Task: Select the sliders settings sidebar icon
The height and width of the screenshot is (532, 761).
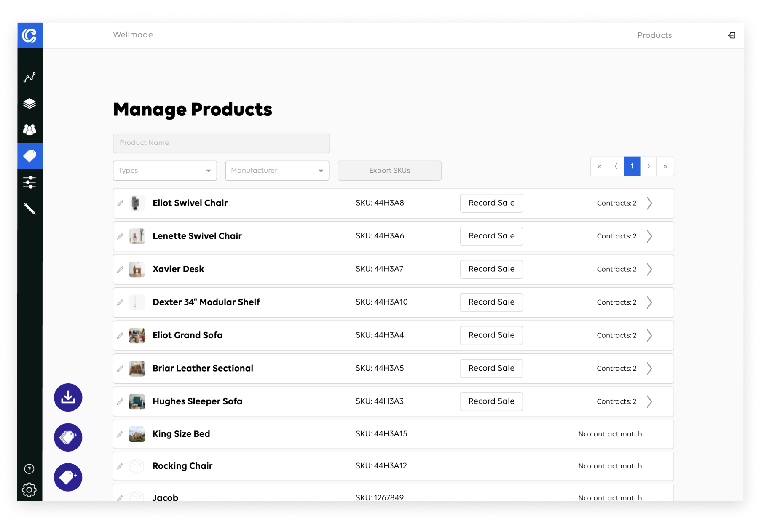Action: [x=29, y=182]
